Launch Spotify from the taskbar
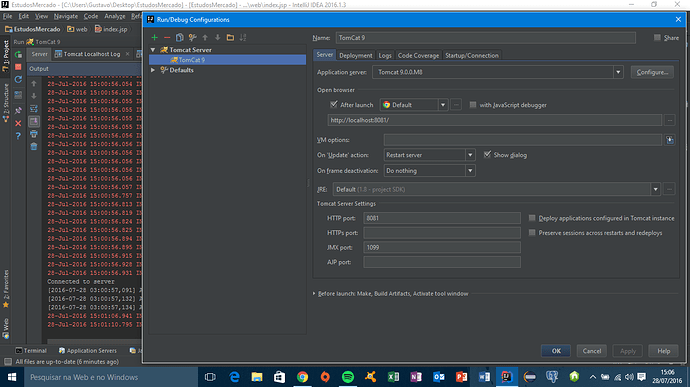The image size is (690, 387). (348, 377)
